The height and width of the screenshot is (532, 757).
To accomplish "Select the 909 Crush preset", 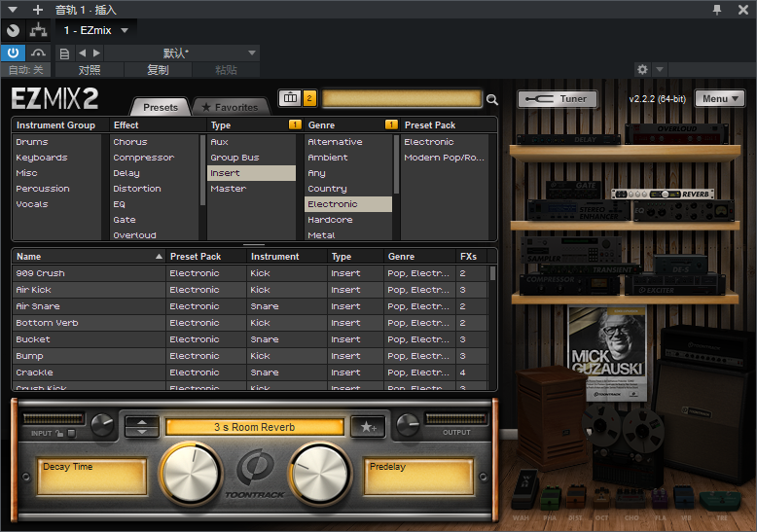I will 250,273.
